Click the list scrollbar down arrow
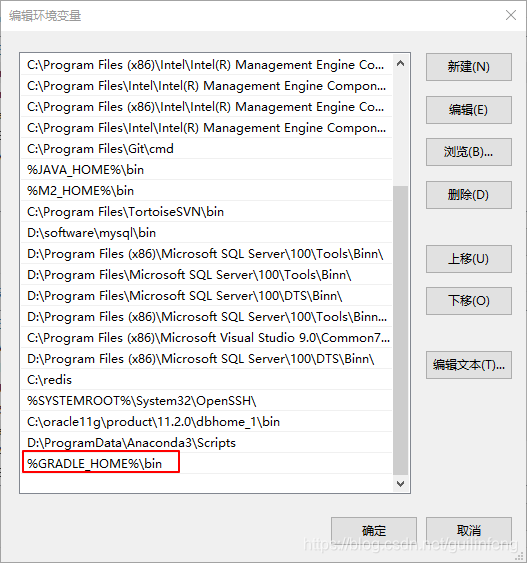Screen dimensions: 527x563 tap(400, 483)
